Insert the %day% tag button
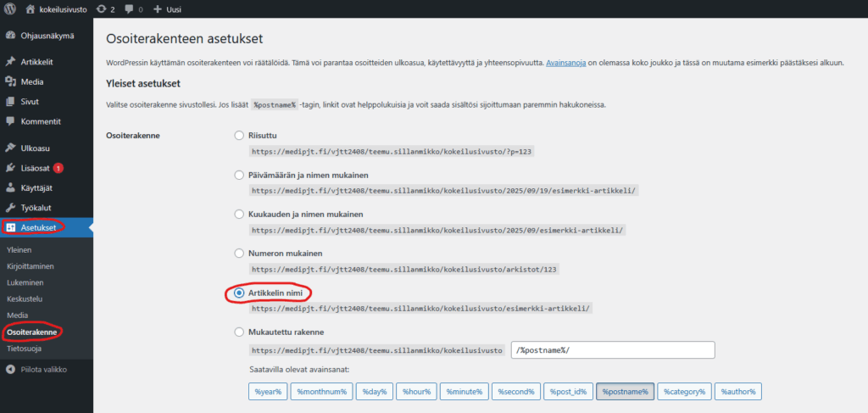 (375, 392)
